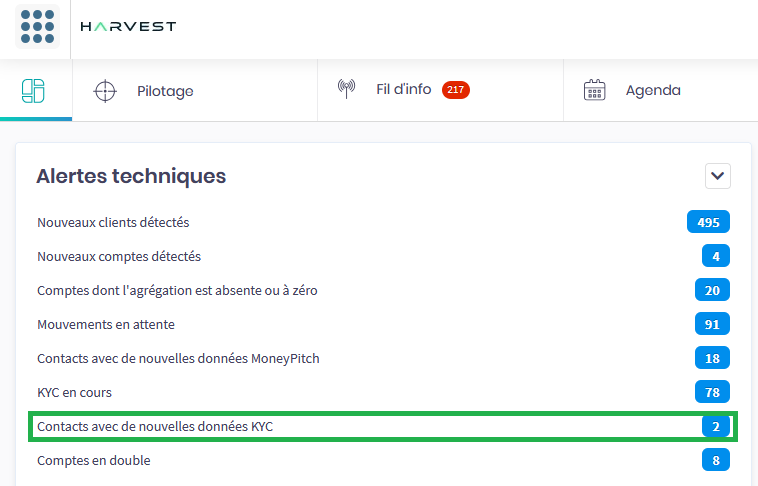
Task: Open Comptes en double alert
Action: tap(94, 460)
